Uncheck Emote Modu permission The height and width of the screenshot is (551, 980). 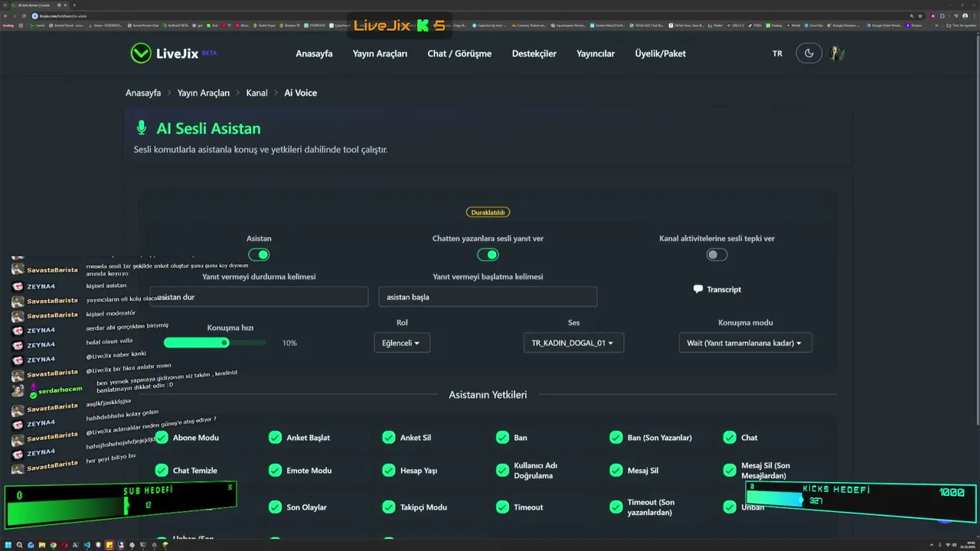tap(275, 470)
